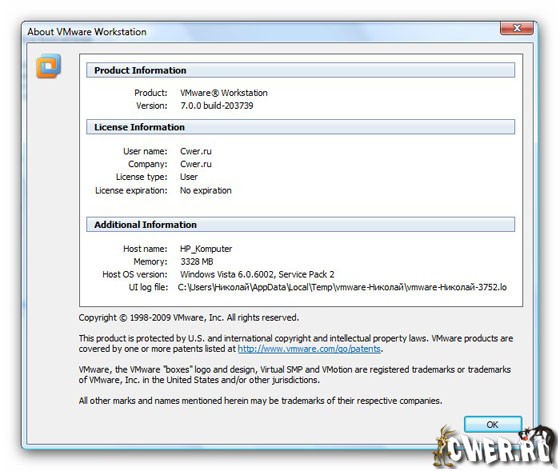Click the License Information section header

(x=300, y=127)
